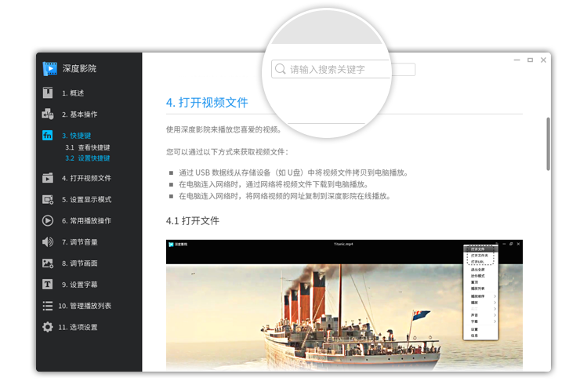The image size is (587, 392).
Task: Click the subheading 4.1 打开文件
Action: pyautogui.click(x=193, y=221)
